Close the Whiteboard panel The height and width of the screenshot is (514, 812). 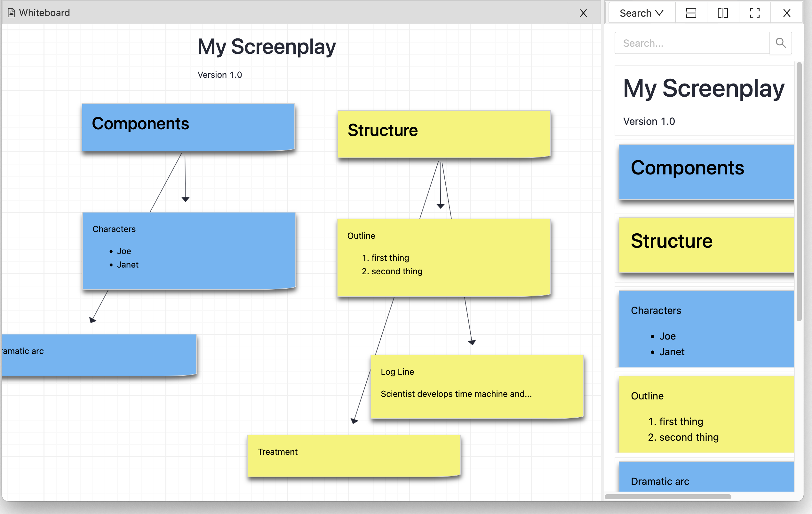click(583, 13)
